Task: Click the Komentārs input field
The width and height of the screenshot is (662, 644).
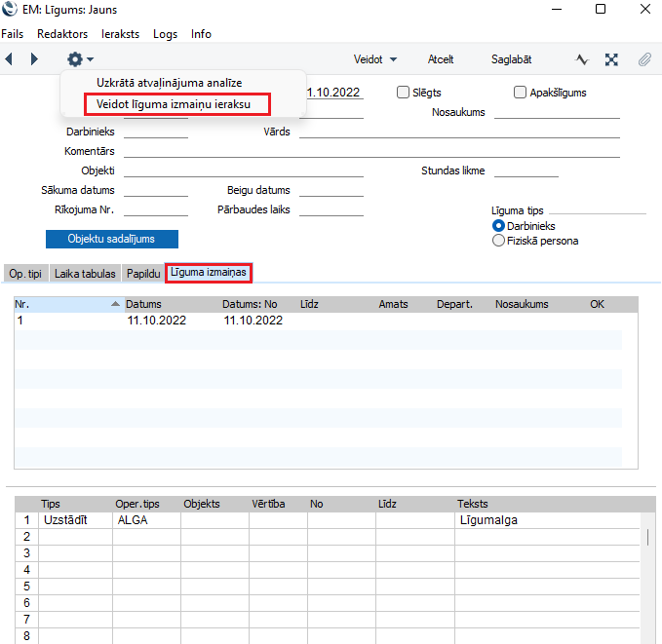Action: (x=370, y=151)
